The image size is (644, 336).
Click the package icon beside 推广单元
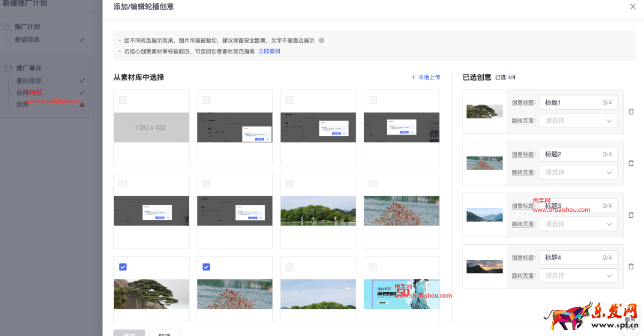click(x=7, y=68)
